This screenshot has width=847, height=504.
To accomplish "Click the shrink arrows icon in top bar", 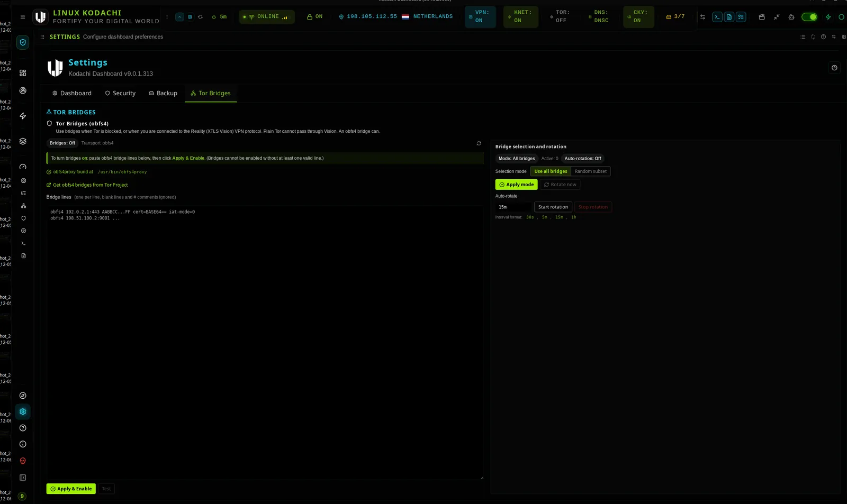I will (777, 17).
